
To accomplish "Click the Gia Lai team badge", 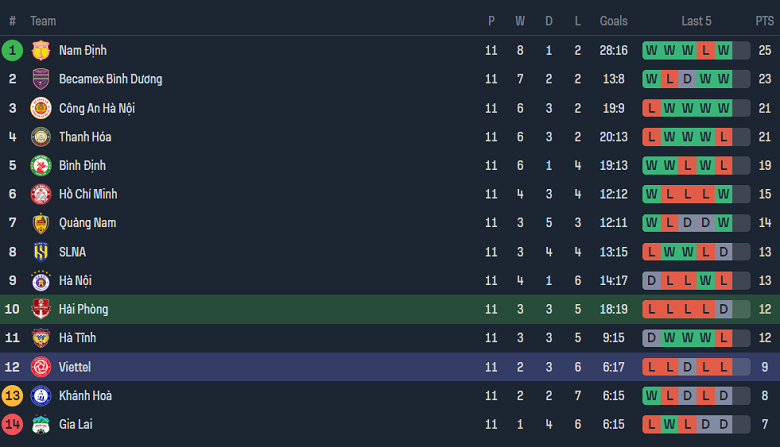I will 41,425.
